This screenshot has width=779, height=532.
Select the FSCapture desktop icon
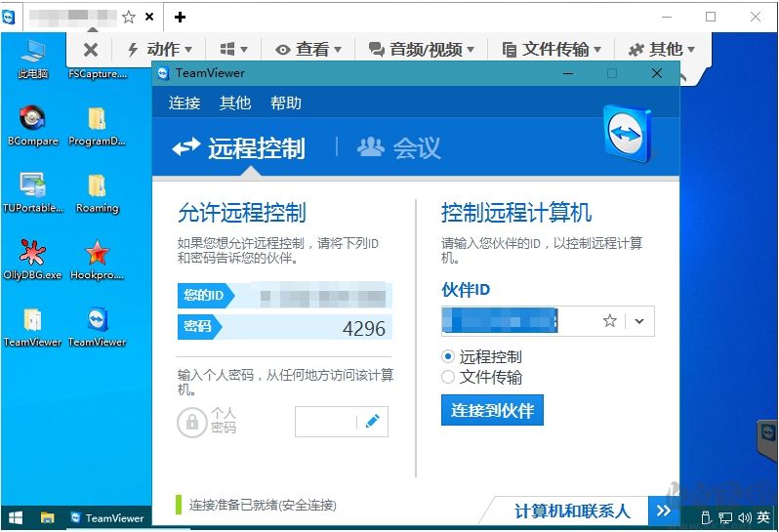98,73
